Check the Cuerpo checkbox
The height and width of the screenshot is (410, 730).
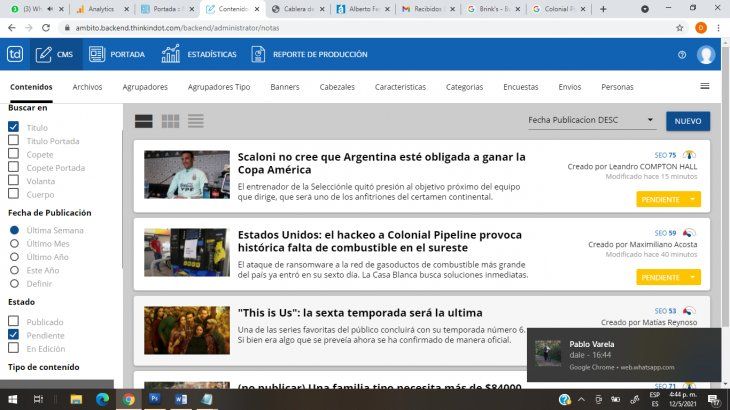point(14,194)
